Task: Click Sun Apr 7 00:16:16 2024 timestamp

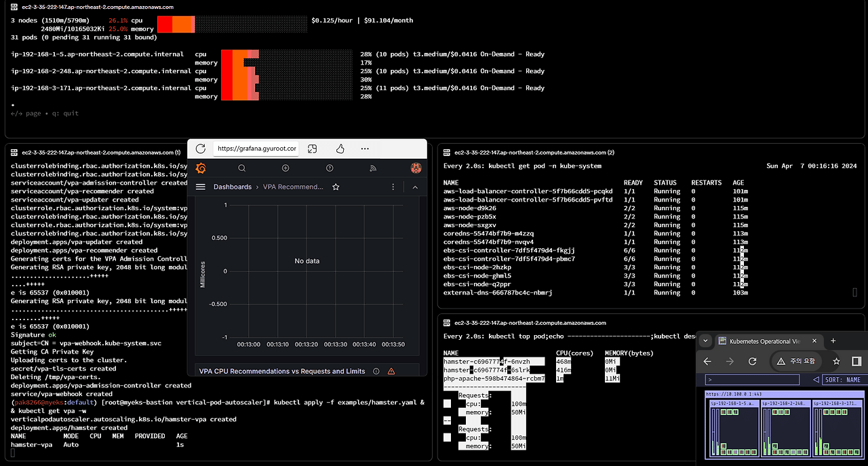Action: [x=811, y=166]
